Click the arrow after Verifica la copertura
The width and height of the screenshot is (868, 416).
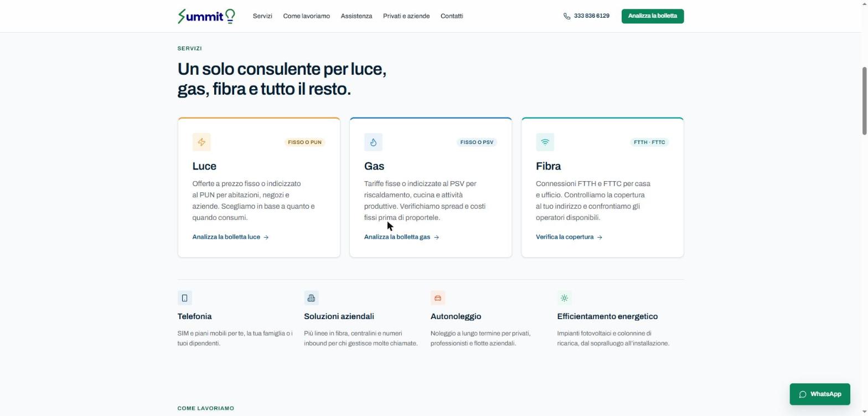pyautogui.click(x=600, y=237)
